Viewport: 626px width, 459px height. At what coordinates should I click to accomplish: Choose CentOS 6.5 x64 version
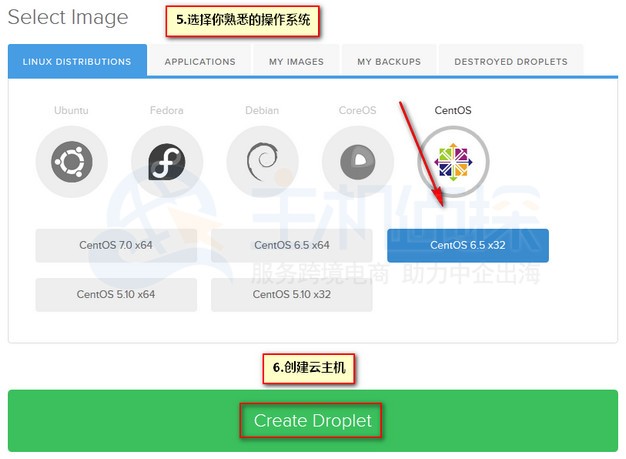pos(292,245)
